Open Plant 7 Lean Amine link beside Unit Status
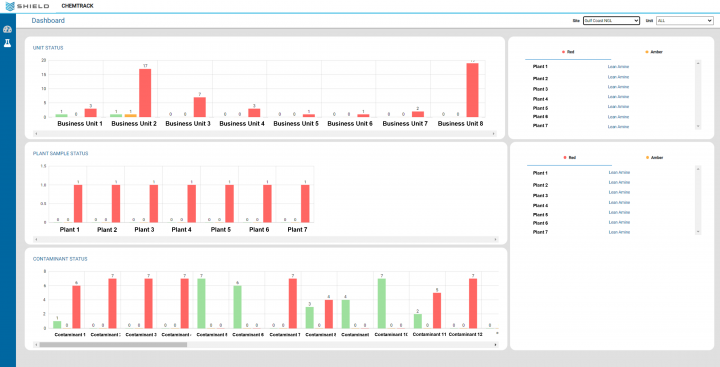This screenshot has height=367, width=720. (618, 127)
